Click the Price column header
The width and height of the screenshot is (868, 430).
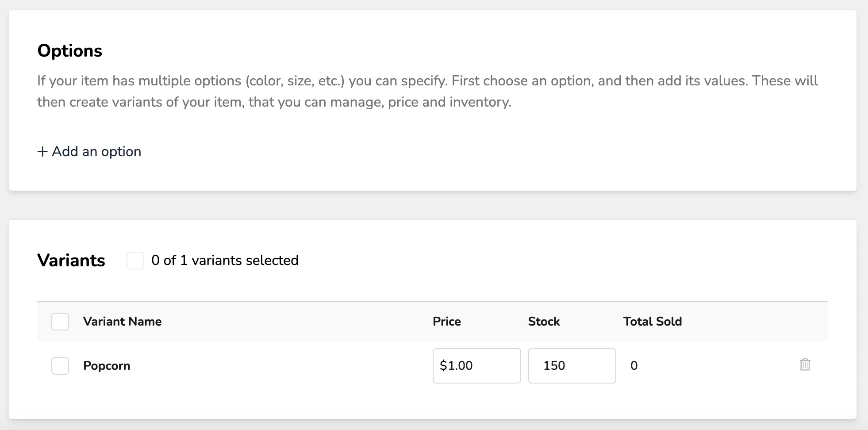tap(447, 322)
